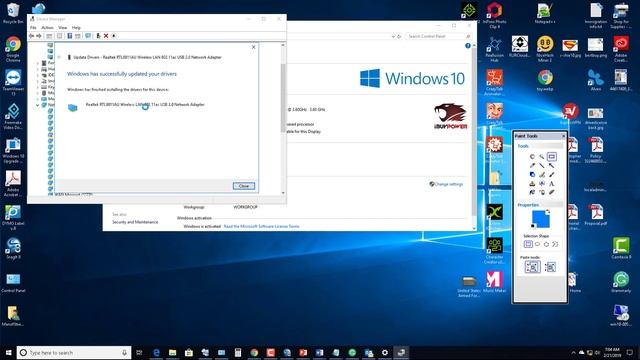
Task: Dismiss Update Drivers dialog with the X
Action: 253,47
